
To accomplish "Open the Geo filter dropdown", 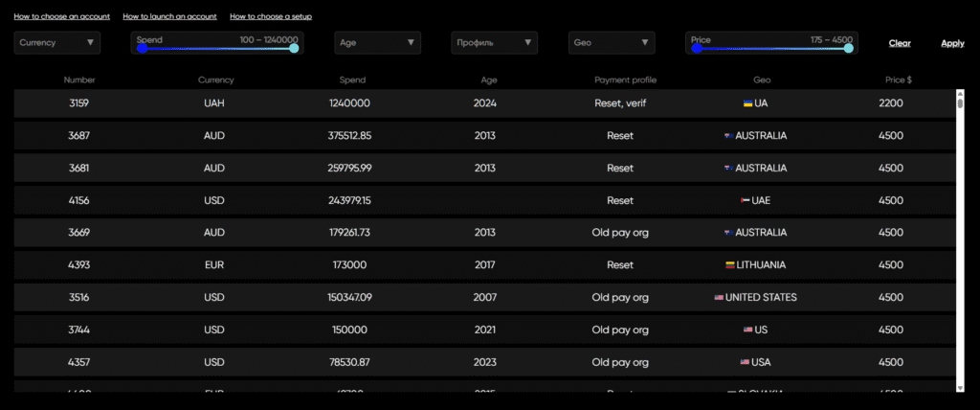I will coord(612,42).
